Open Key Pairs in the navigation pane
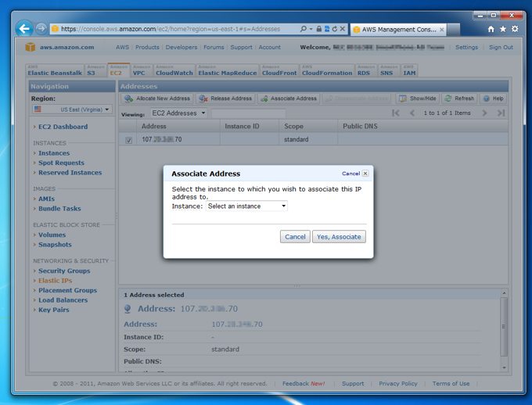The width and height of the screenshot is (532, 405). [54, 310]
